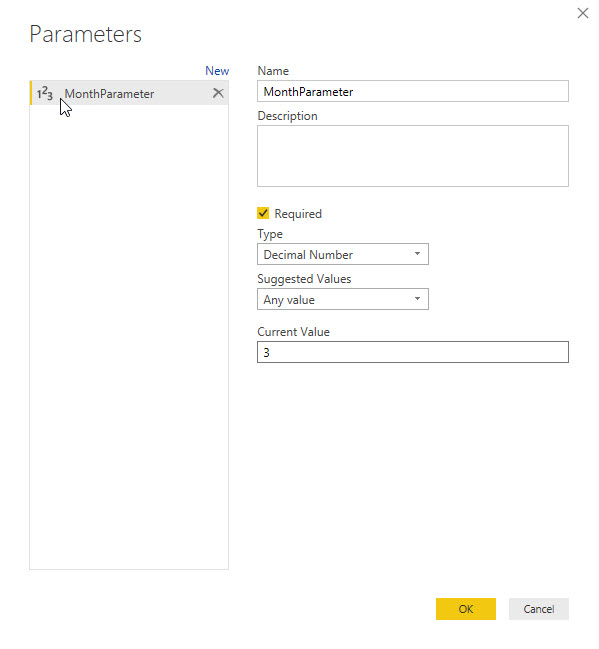Dismiss the dialog with Cancel
This screenshot has height=649, width=599.
click(539, 609)
